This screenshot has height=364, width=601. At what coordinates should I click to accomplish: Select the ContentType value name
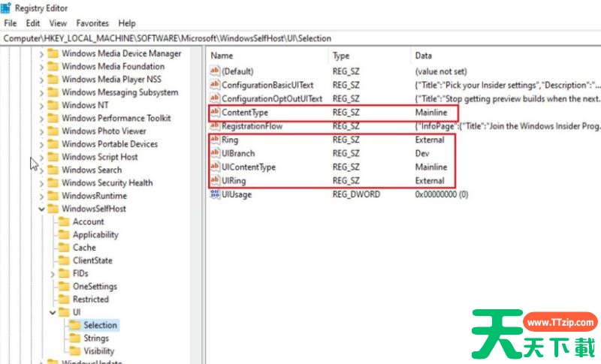(245, 113)
